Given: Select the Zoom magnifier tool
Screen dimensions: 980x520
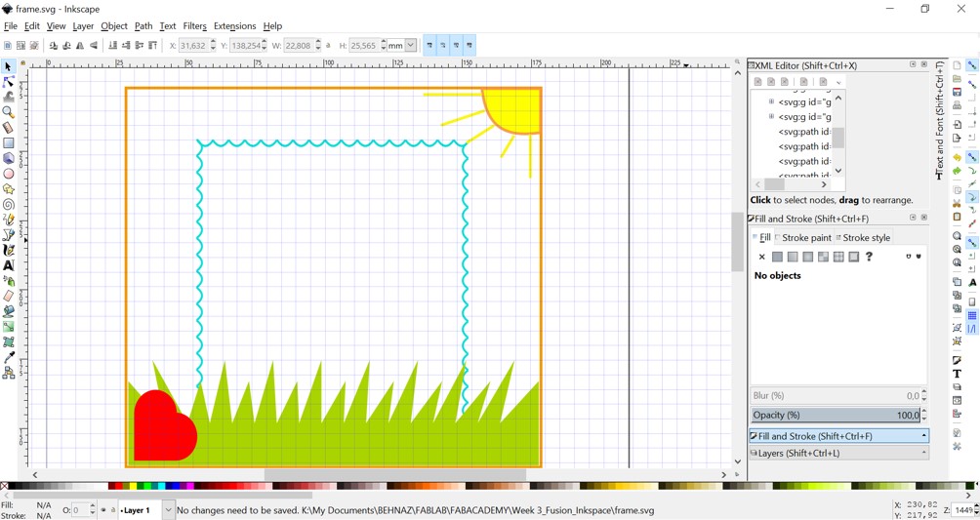Looking at the screenshot, I should [8, 112].
